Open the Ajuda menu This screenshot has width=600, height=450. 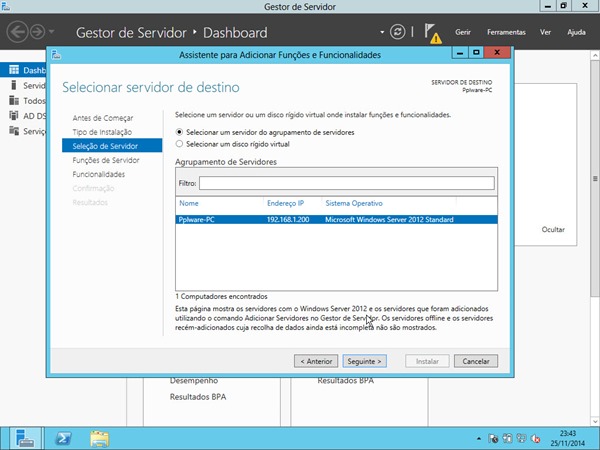(x=576, y=32)
